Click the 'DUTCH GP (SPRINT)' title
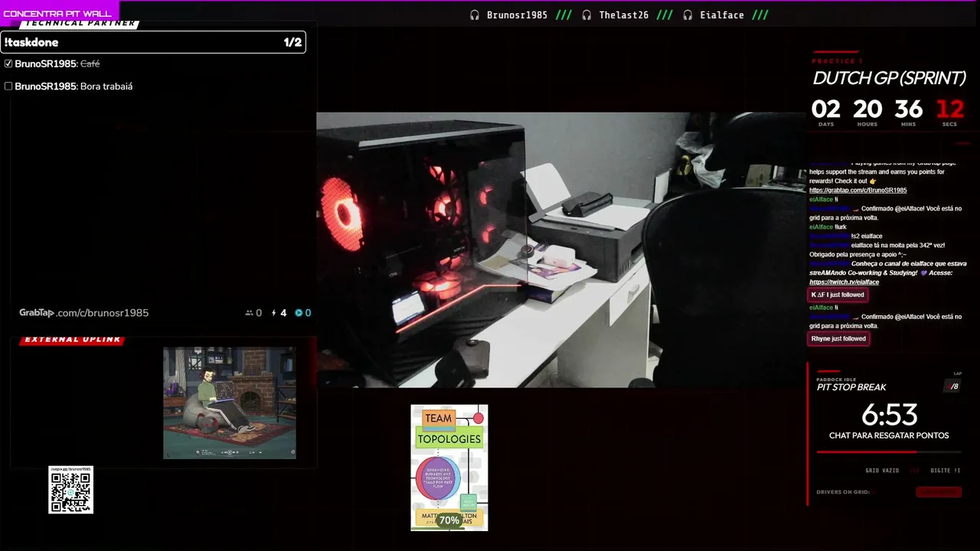Screen dimensions: 980x551 (x=889, y=78)
